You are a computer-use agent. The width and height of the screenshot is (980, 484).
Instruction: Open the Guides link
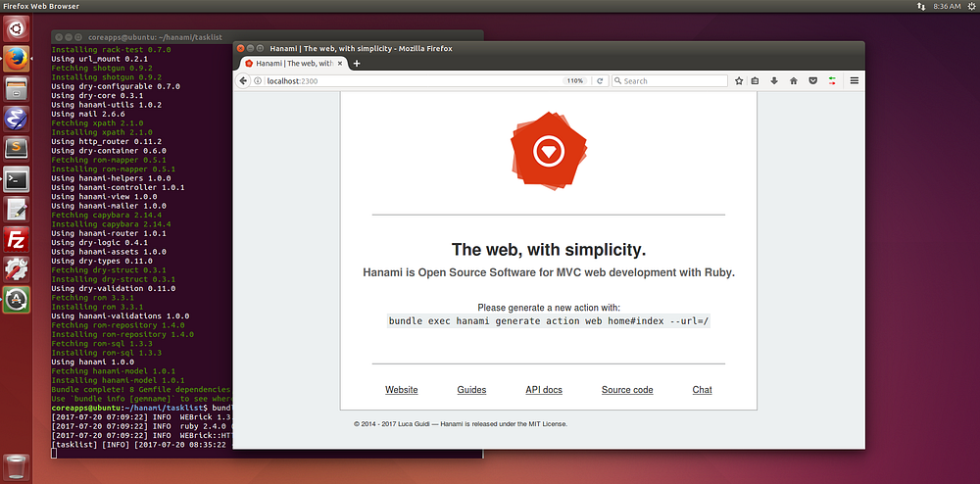click(472, 390)
